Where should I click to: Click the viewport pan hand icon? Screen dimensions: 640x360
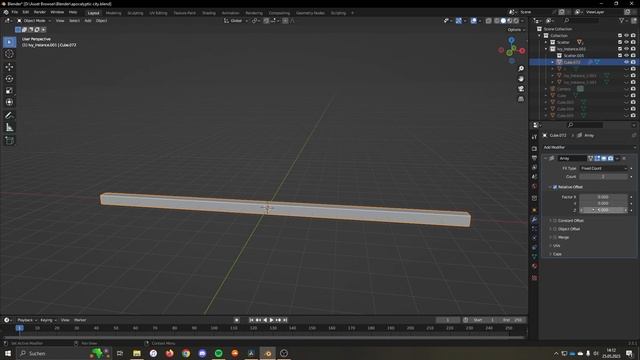pyautogui.click(x=521, y=79)
